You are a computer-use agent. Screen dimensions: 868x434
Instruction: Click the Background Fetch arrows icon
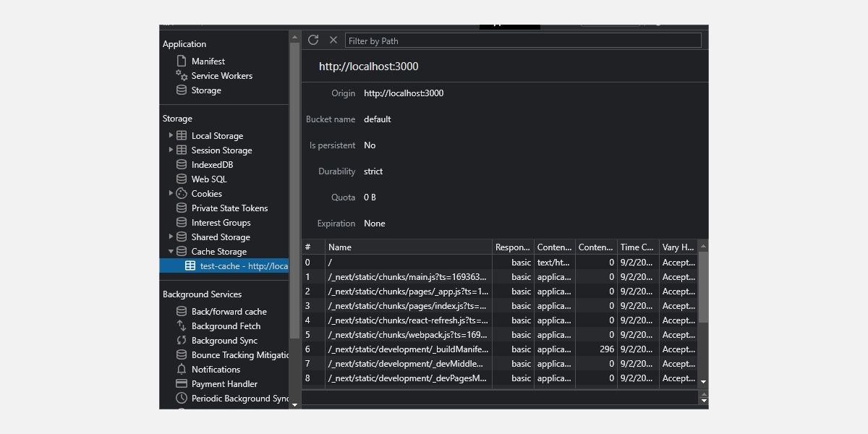[182, 326]
